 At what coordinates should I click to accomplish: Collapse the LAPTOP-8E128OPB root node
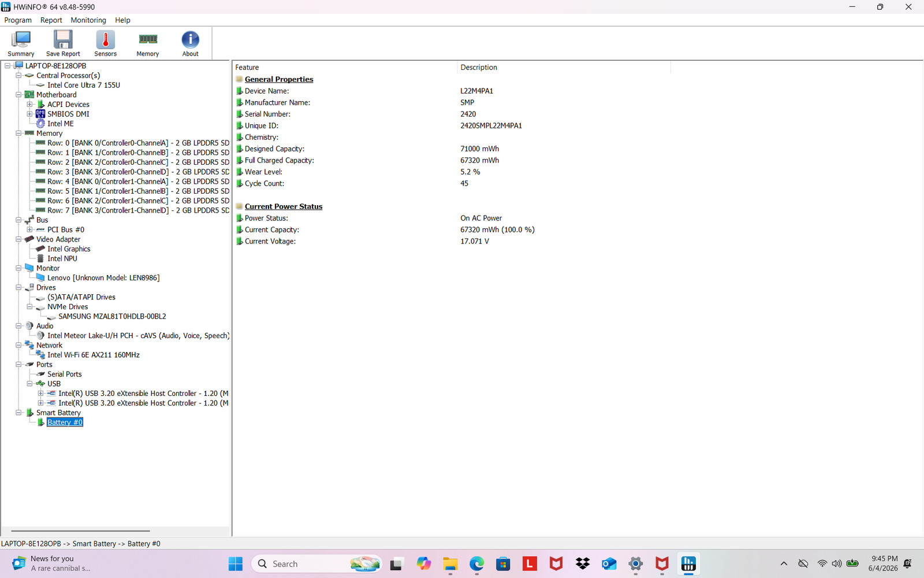8,66
